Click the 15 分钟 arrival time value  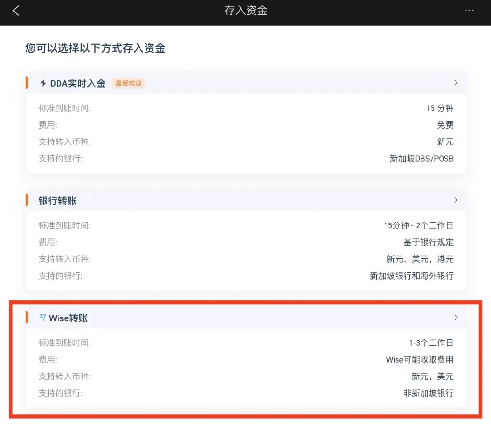pos(440,108)
